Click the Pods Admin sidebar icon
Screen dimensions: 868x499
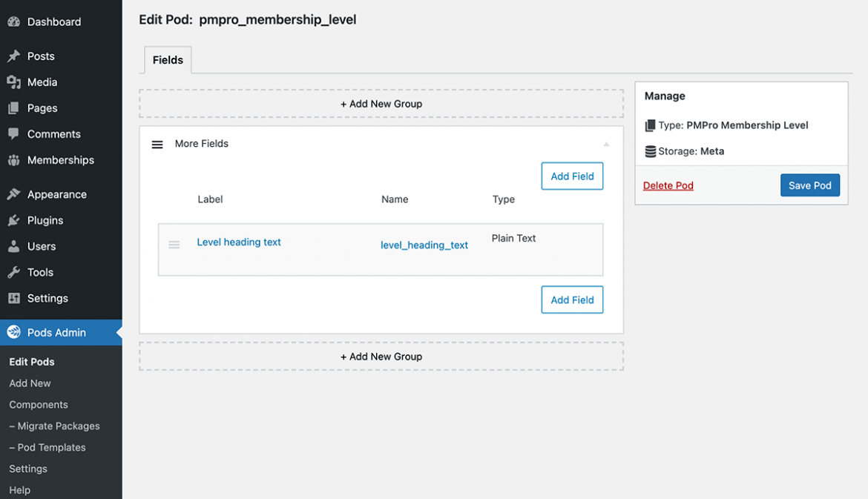coord(13,332)
